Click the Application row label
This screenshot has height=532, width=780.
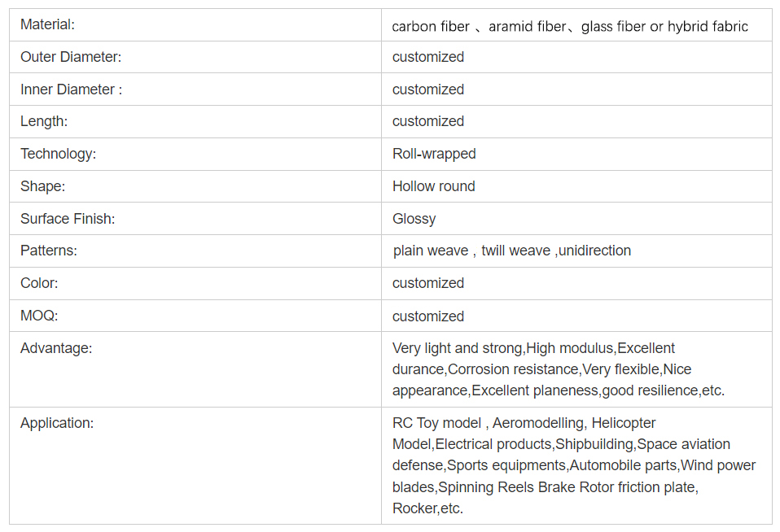[57, 423]
